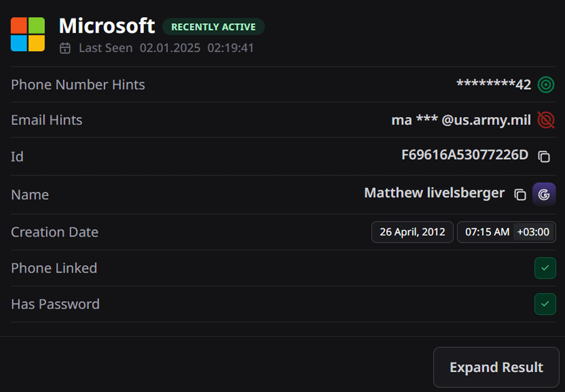Click the calendar icon beside Last Seen
This screenshot has height=392, width=565.
[x=65, y=48]
